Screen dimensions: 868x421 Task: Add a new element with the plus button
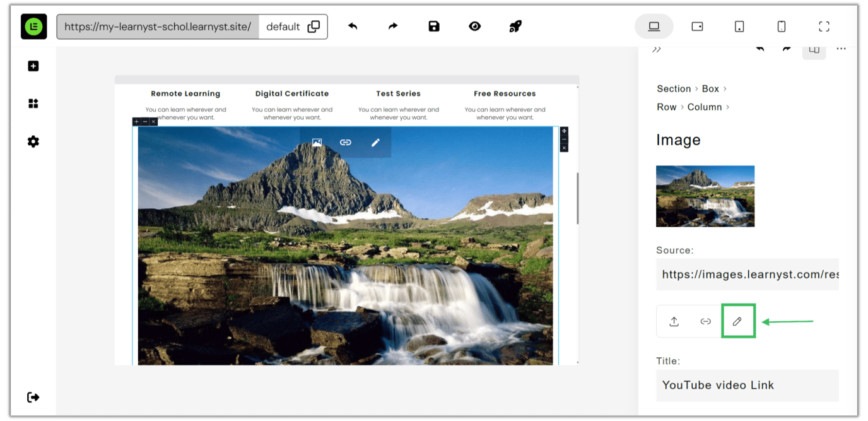33,66
